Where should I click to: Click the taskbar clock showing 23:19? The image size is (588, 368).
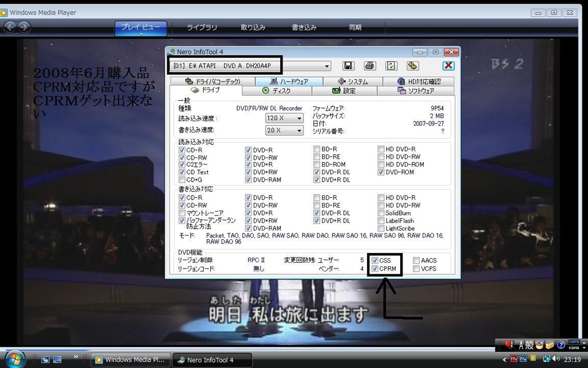pos(572,360)
